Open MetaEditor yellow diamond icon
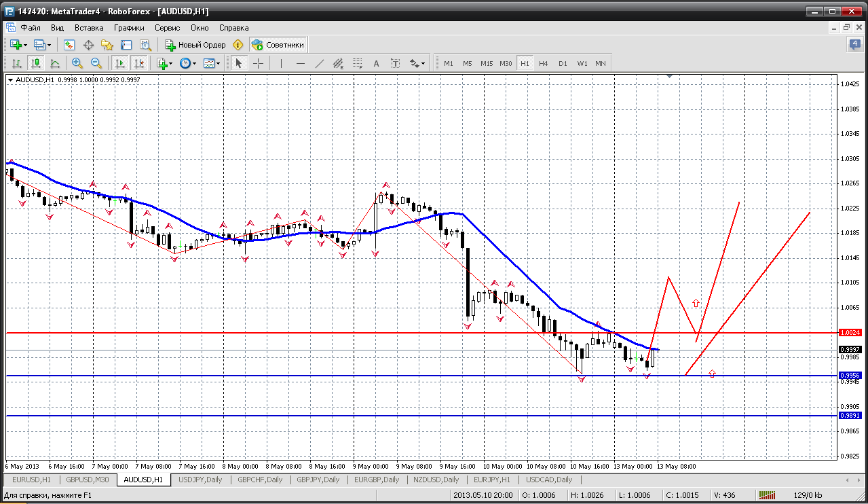This screenshot has width=868, height=504. tap(238, 45)
